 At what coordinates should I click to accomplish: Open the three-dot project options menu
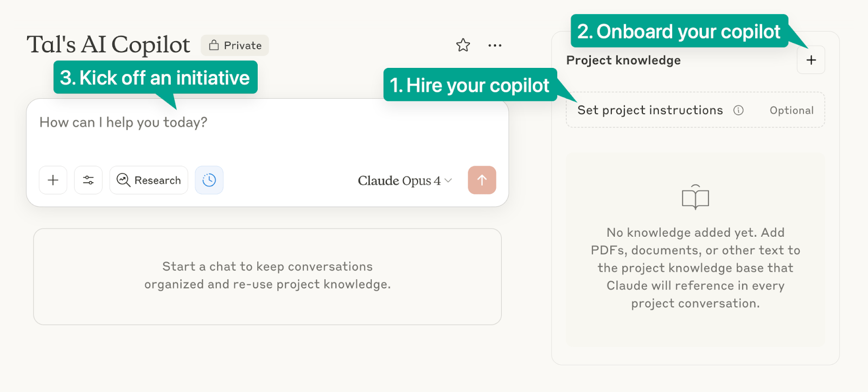(495, 46)
